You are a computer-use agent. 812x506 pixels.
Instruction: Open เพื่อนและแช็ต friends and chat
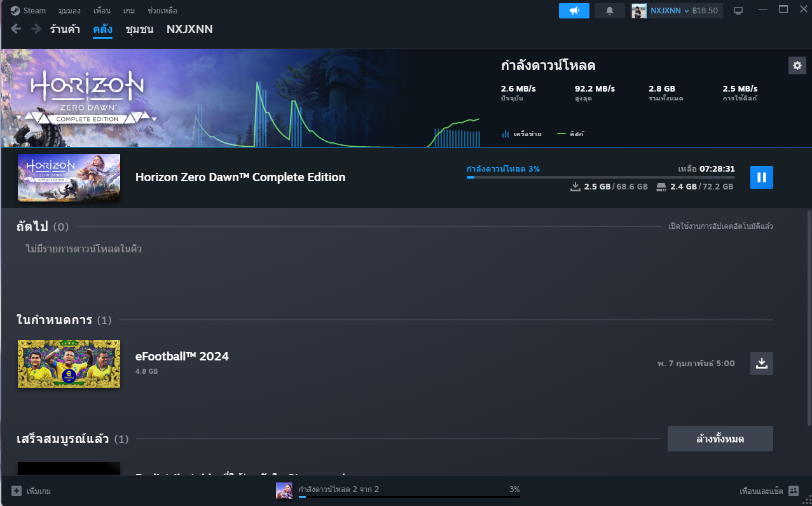[x=760, y=491]
